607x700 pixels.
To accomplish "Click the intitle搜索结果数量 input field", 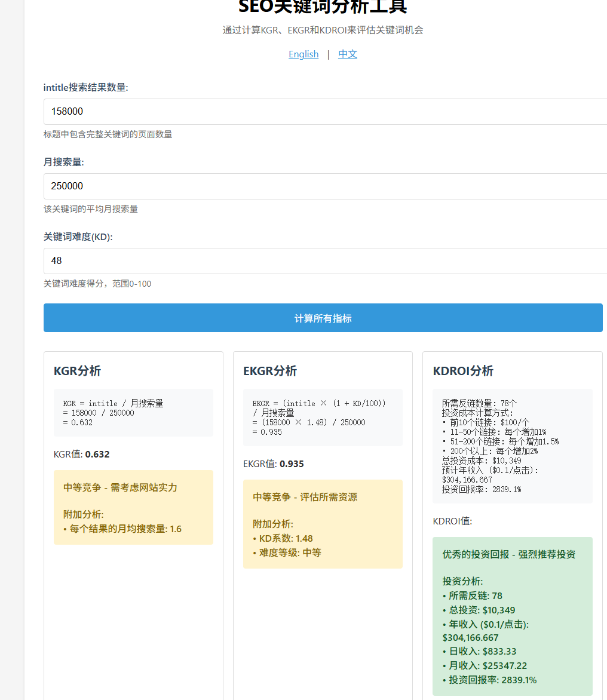I will pos(325,112).
